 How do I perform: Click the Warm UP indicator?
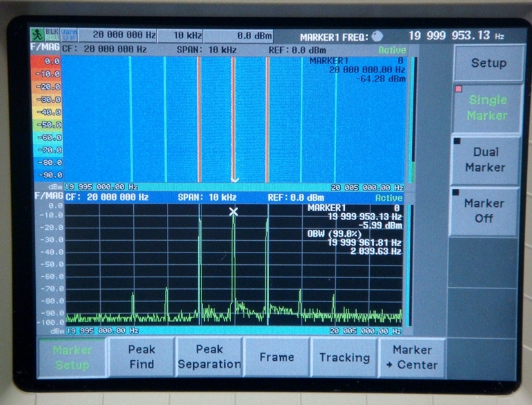[69, 35]
